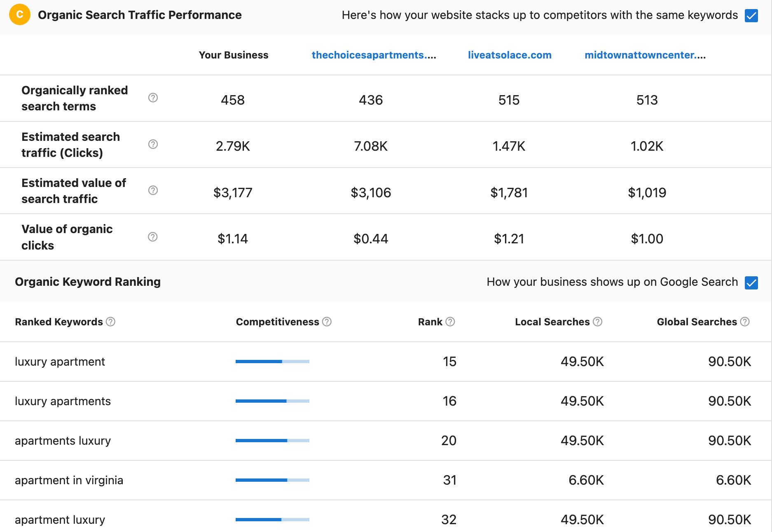Open help for Competitiveness column
This screenshot has width=772, height=532.
[326, 322]
